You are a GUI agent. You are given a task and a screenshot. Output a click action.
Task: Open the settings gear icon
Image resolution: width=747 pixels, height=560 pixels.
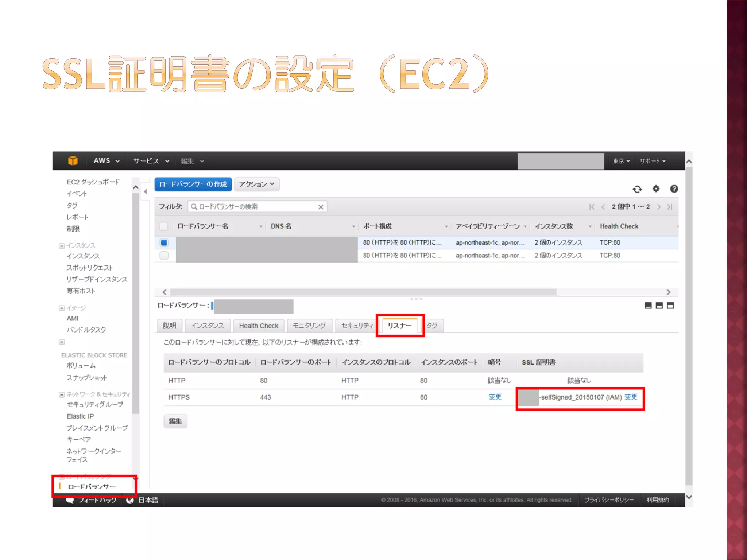coord(656,188)
